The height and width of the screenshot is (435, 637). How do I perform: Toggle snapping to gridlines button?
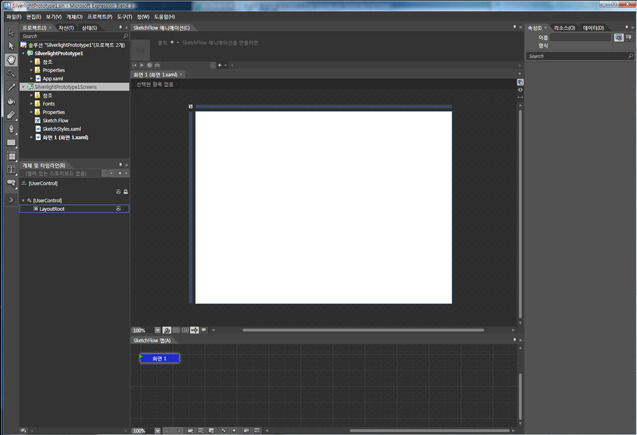[185, 330]
